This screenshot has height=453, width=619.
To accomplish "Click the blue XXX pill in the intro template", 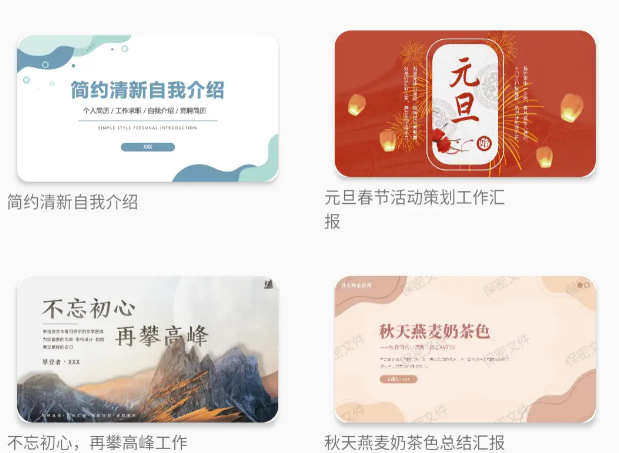I will (148, 147).
